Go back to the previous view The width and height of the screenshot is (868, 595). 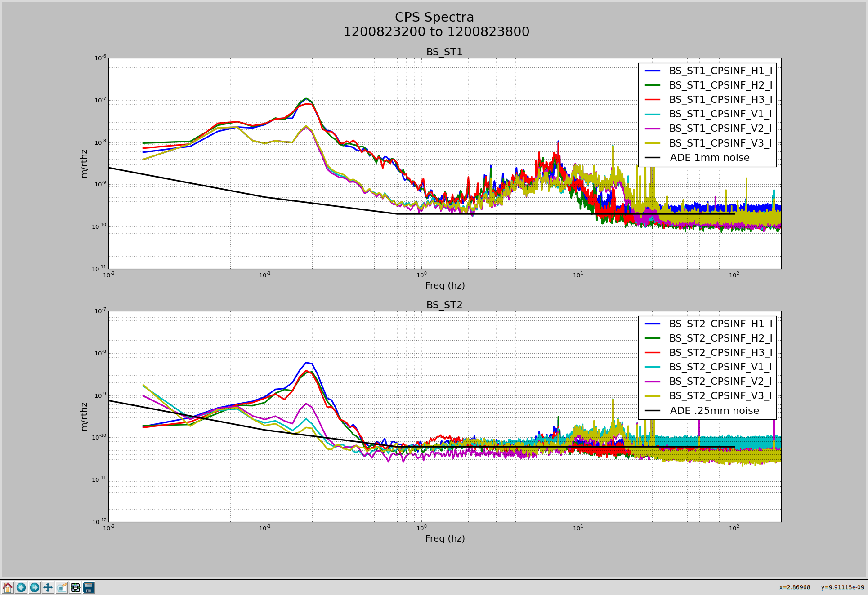point(21,587)
